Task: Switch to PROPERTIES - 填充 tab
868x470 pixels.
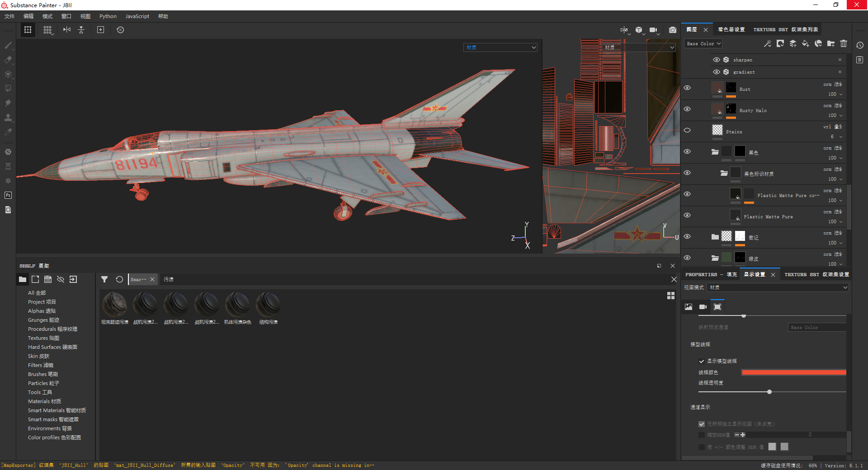Action: [711, 274]
